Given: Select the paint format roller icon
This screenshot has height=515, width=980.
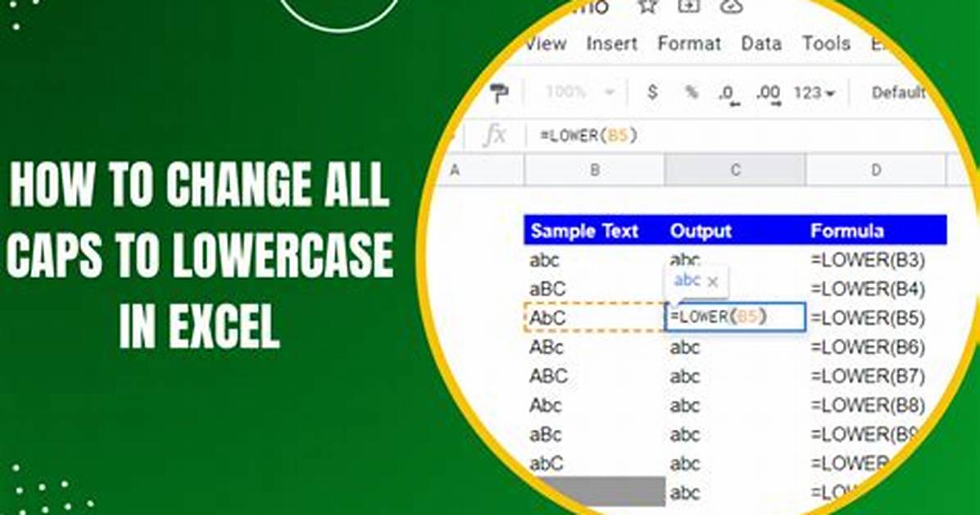Looking at the screenshot, I should 499,93.
